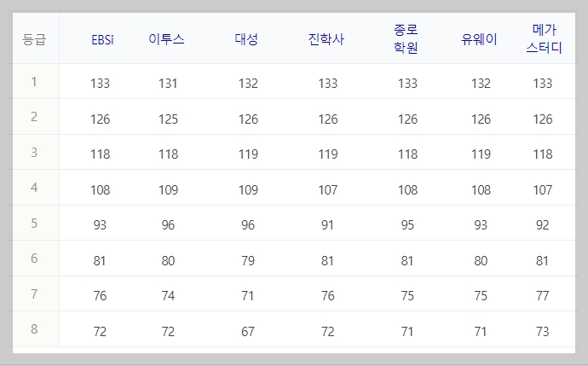The image size is (588, 366).
Task: Click 72 in the 진학사 column
Action: point(328,332)
